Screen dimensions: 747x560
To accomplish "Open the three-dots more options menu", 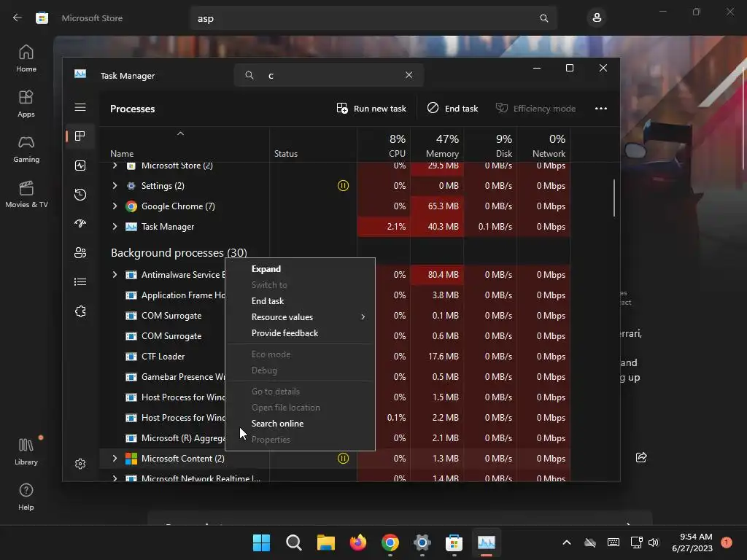I will (601, 109).
